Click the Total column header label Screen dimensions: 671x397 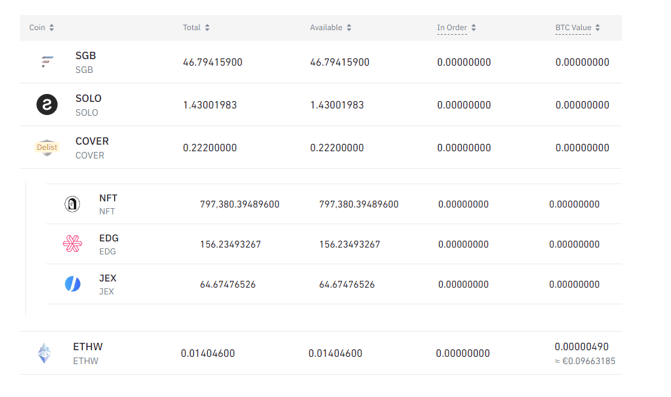click(192, 27)
